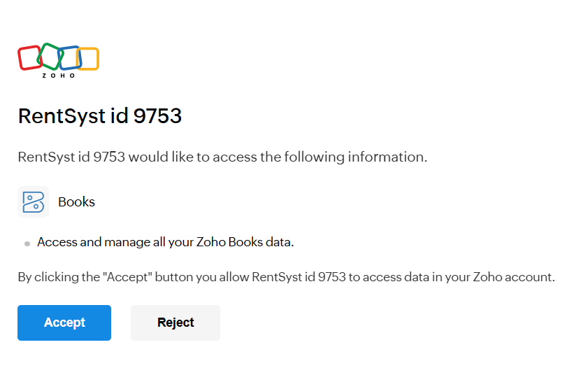588x368 pixels.
Task: Click the gray bullet before the permission
Action: (27, 244)
